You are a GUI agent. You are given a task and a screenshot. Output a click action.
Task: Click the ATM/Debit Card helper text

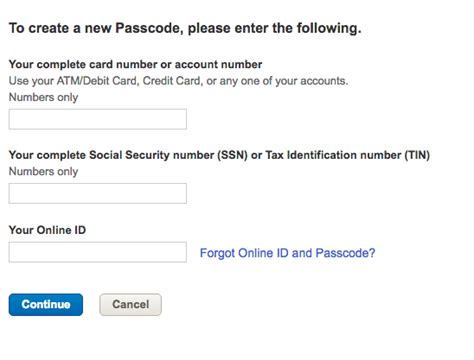178,81
